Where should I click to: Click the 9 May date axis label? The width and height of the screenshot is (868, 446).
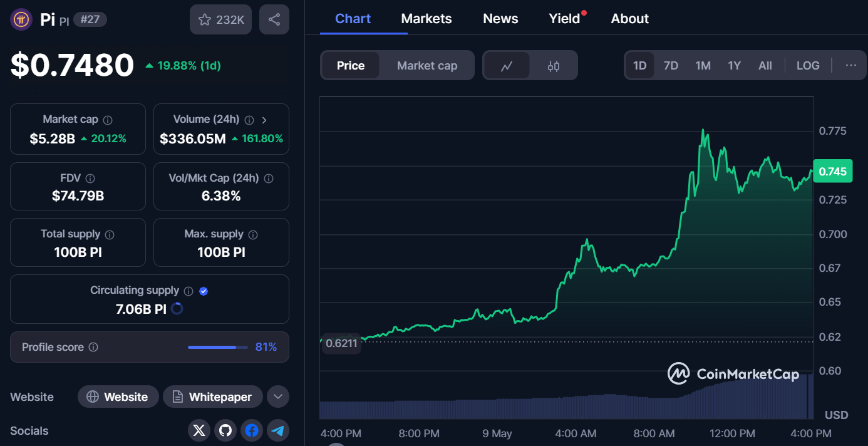[x=497, y=433]
